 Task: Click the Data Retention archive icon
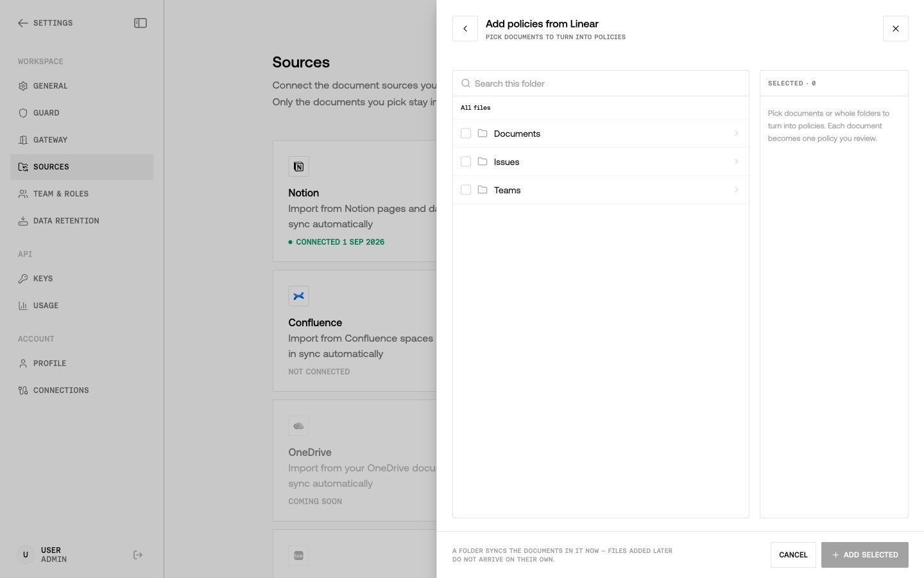(23, 221)
